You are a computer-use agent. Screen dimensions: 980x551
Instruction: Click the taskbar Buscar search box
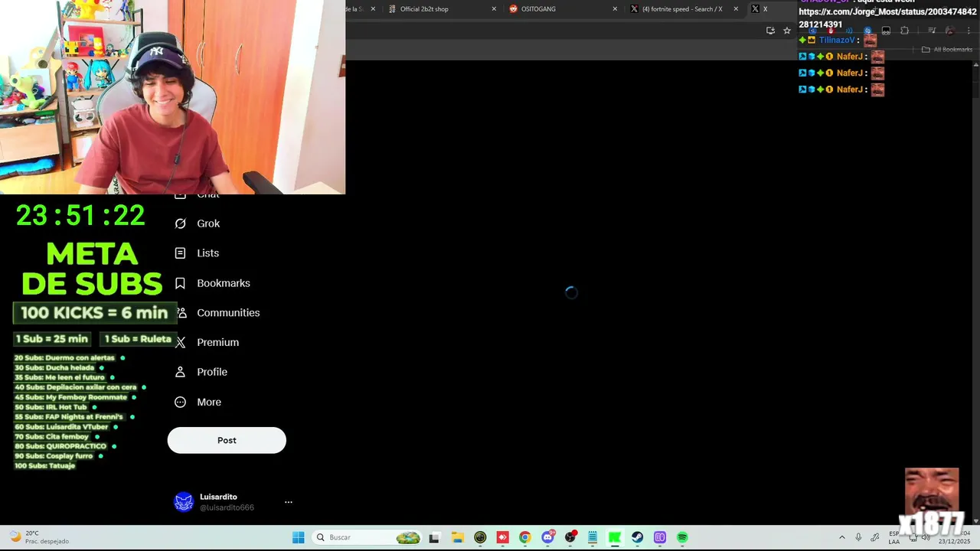pos(367,537)
